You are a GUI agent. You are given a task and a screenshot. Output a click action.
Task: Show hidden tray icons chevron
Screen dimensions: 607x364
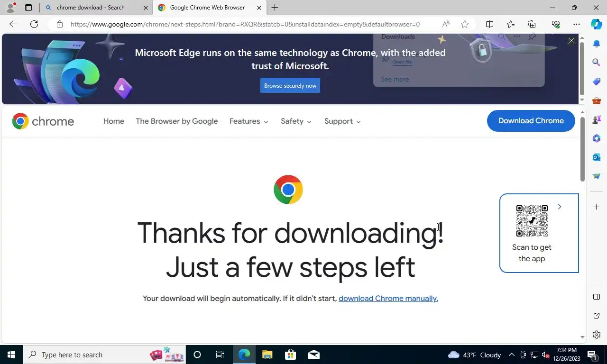(x=511, y=355)
